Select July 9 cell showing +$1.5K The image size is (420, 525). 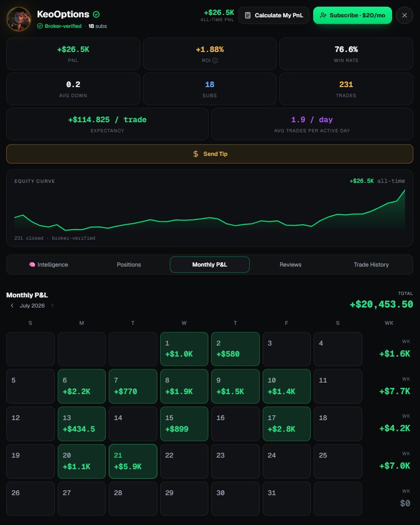pos(235,386)
